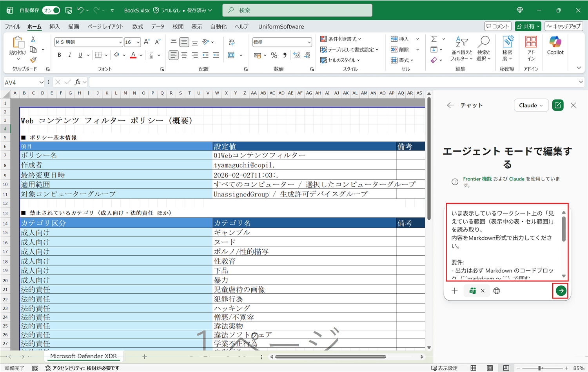588x372 pixels.
Task: Click the accounting number format icon
Action: [257, 55]
